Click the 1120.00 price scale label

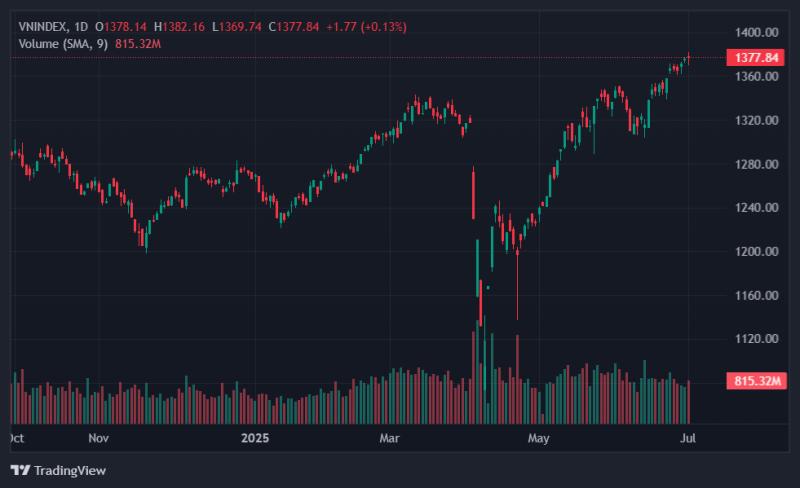[757, 339]
